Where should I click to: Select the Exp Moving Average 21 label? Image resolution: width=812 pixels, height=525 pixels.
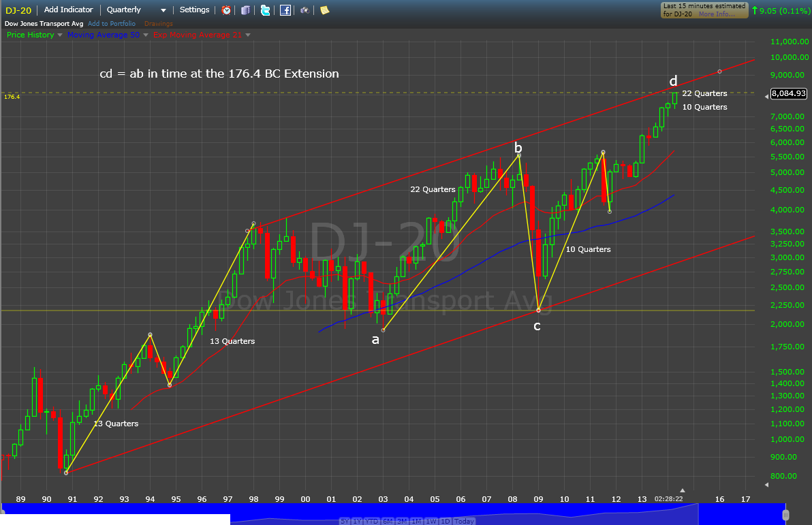[198, 35]
